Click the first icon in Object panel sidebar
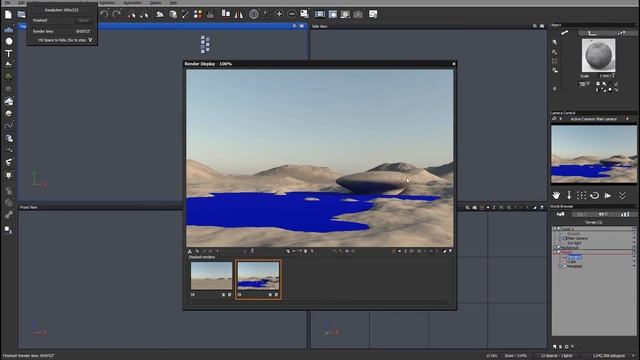Image resolution: width=640 pixels, height=360 pixels. pyautogui.click(x=555, y=42)
